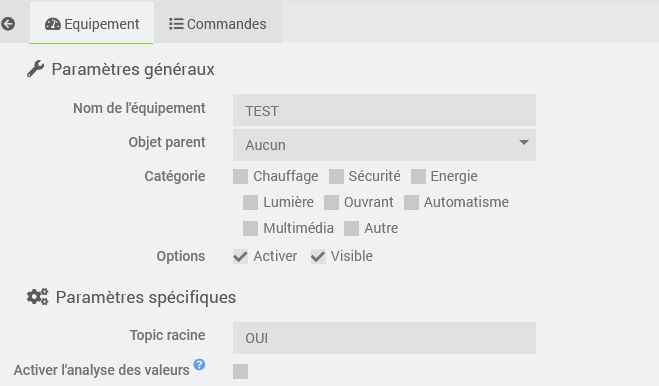Viewport: 659px width, 386px height.
Task: Uncheck the Activer option
Action: [x=240, y=256]
